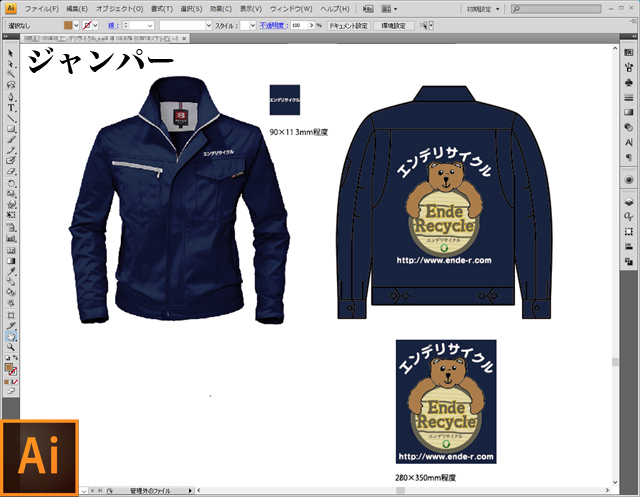Screen dimensions: 640x497
Task: Choose the Rectangle tool
Action: tap(11, 129)
